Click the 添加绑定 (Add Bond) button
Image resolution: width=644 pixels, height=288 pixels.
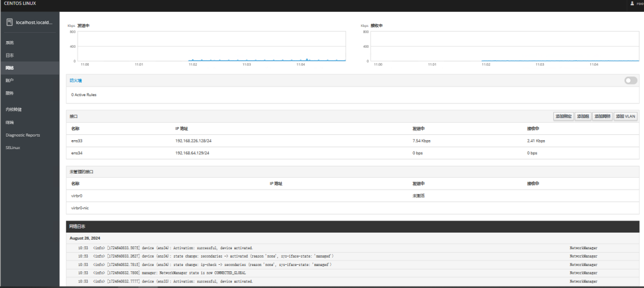(563, 116)
